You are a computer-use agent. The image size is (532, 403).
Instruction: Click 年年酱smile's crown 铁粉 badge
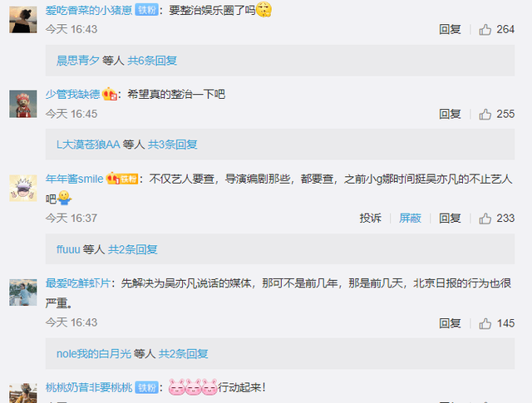[x=122, y=179]
